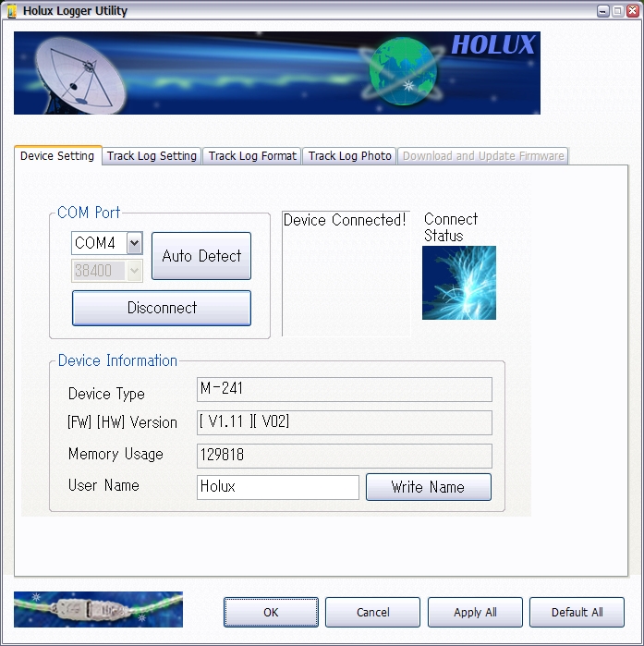This screenshot has height=646, width=644.
Task: Click the Holux Logger Utility title bar icon
Action: tap(11, 11)
